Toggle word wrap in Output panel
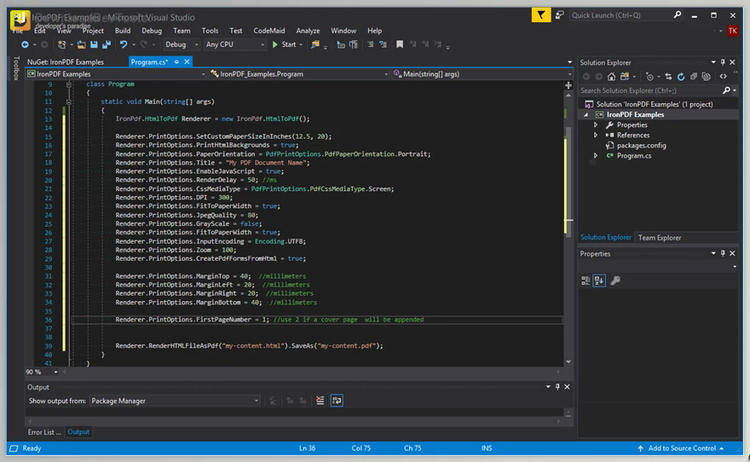This screenshot has width=750, height=462. point(337,401)
